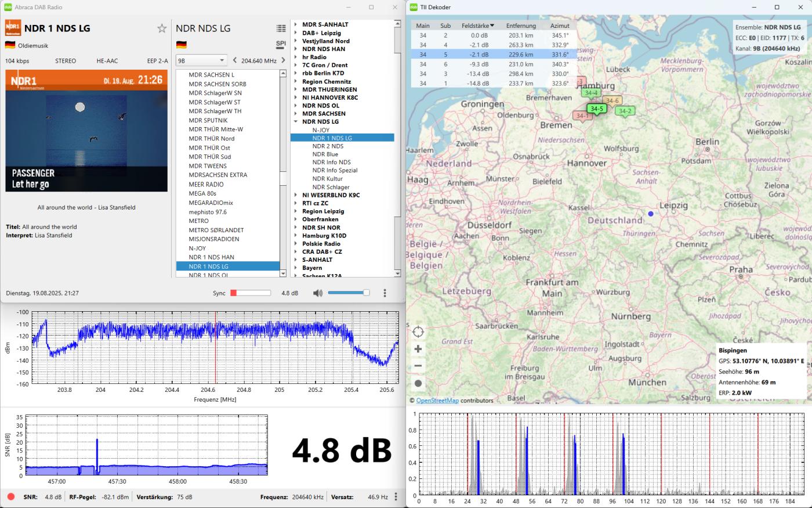Image resolution: width=812 pixels, height=508 pixels.
Task: Switch to next channel with right arrow
Action: (x=283, y=60)
